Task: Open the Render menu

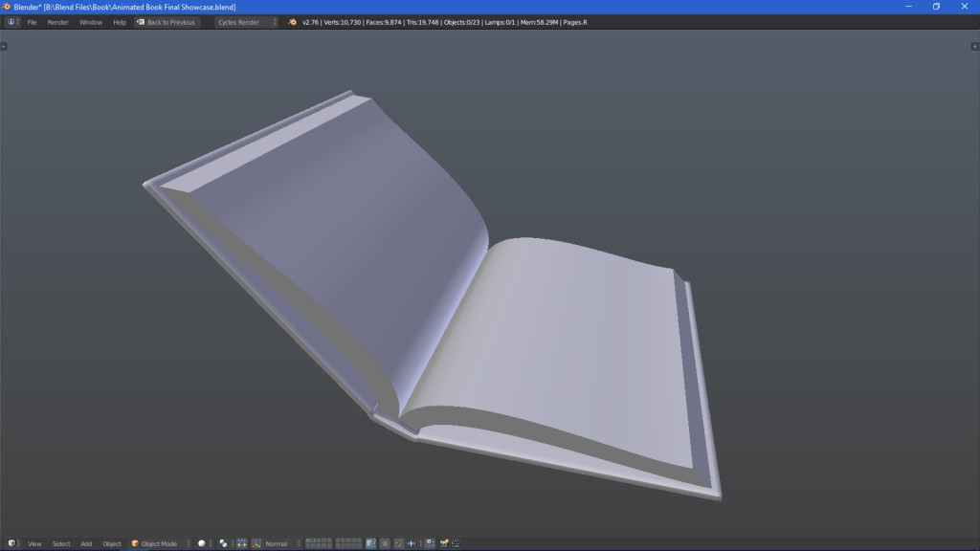Action: coord(58,22)
